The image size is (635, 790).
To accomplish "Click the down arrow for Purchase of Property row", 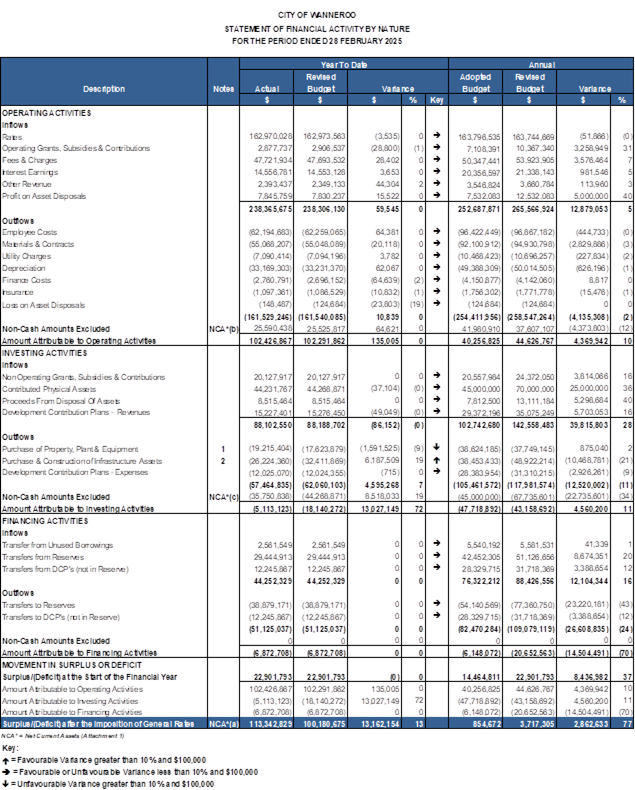I will [x=436, y=448].
